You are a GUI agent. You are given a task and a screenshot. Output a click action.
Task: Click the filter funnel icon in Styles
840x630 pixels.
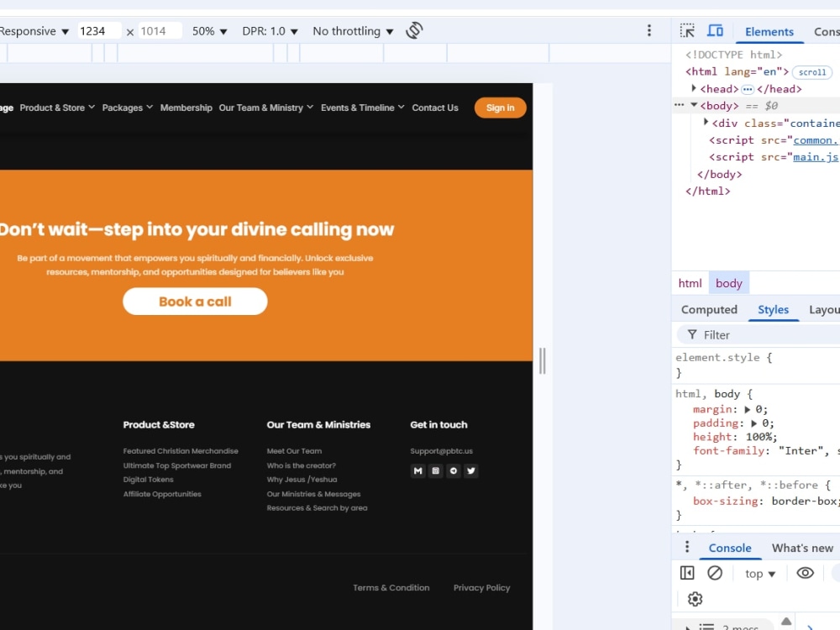(x=692, y=335)
